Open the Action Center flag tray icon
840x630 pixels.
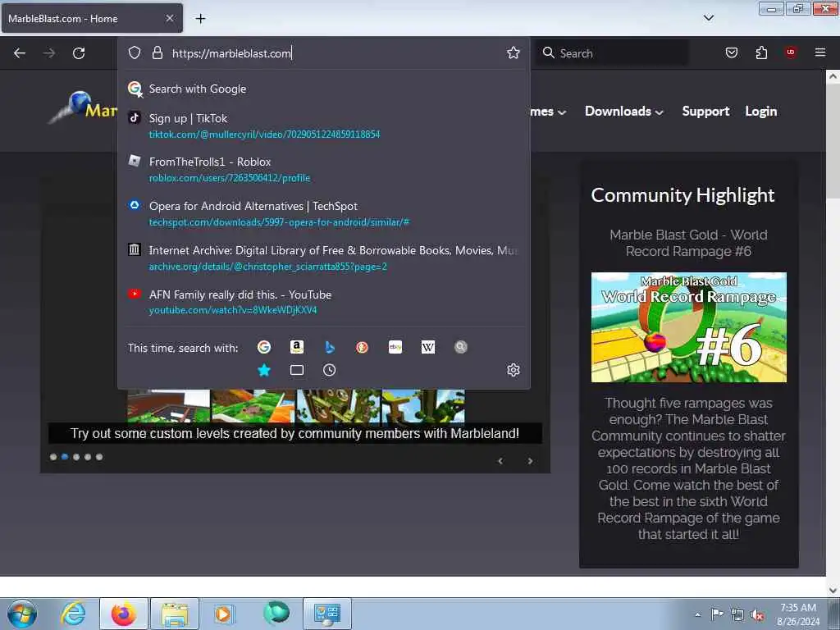tap(716, 614)
